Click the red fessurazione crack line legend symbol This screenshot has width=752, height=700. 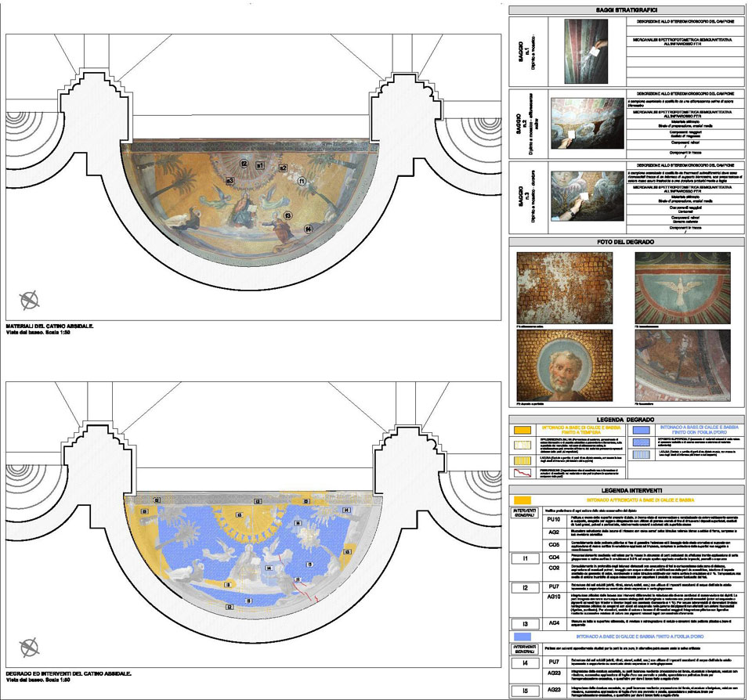[x=522, y=473]
